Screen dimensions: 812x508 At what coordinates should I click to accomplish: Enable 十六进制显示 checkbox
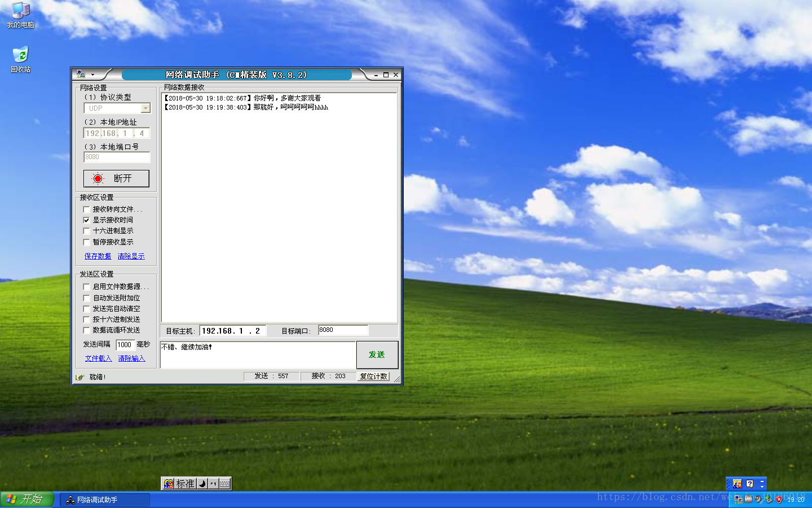(x=86, y=231)
